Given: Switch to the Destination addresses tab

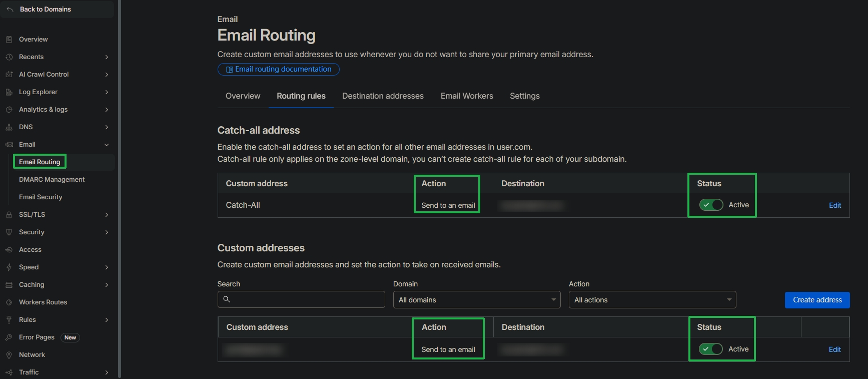Looking at the screenshot, I should click(x=383, y=96).
